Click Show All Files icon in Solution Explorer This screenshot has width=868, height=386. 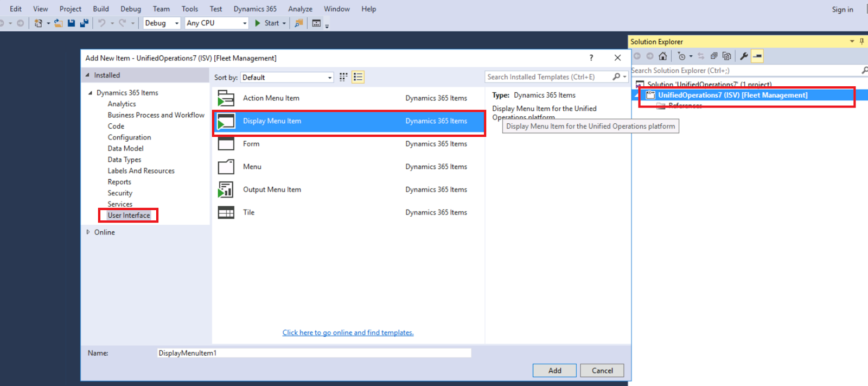(x=727, y=56)
